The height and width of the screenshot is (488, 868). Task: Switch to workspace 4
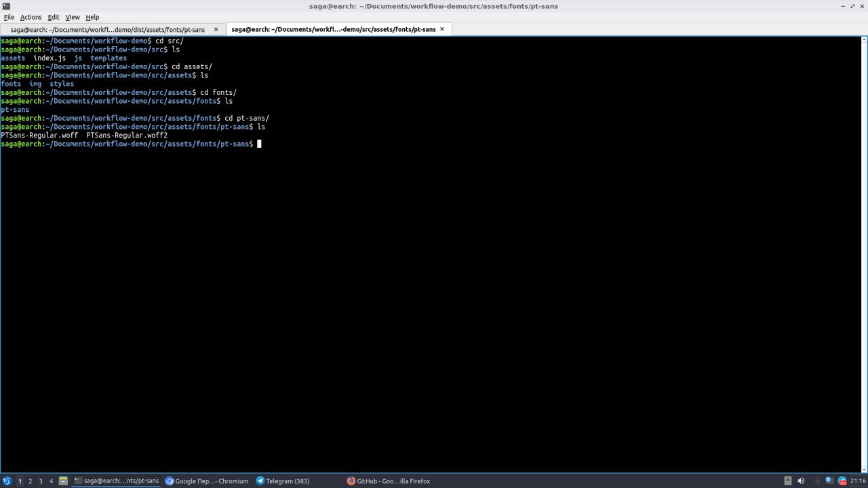(x=51, y=481)
